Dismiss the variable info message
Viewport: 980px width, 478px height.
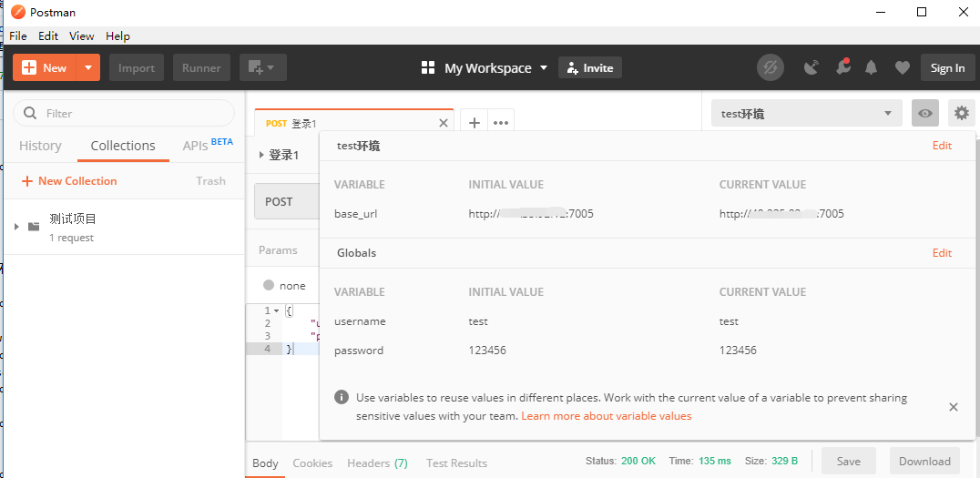(x=953, y=407)
